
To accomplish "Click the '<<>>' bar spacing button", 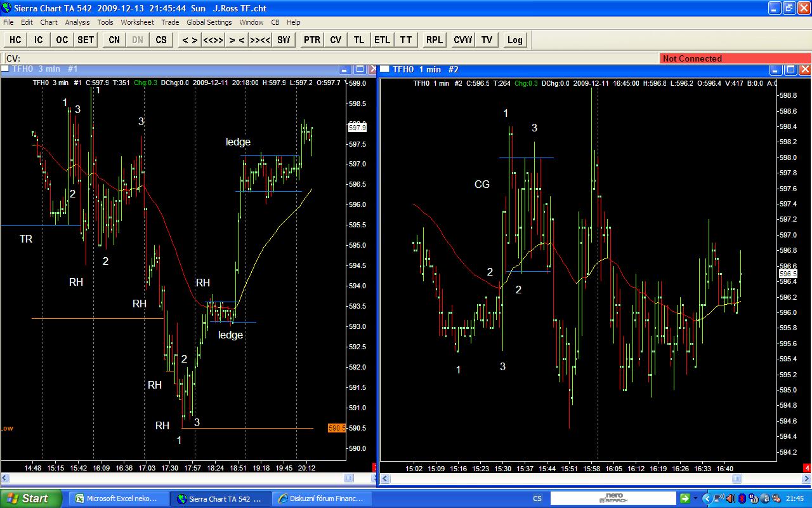I will (213, 40).
